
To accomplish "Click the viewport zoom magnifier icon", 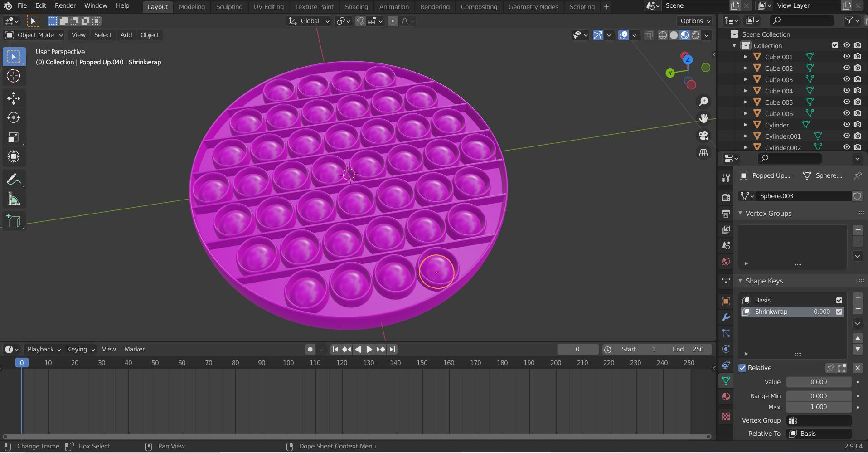I will [703, 102].
